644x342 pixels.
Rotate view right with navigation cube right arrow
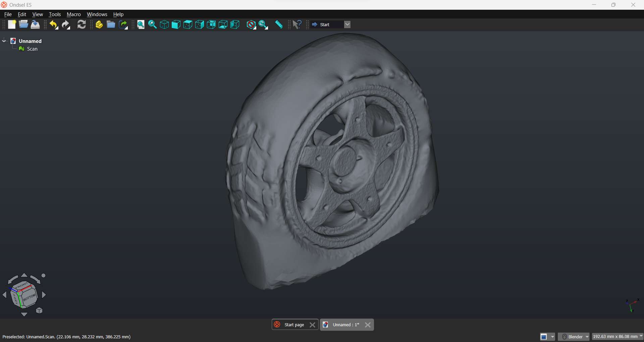[44, 295]
